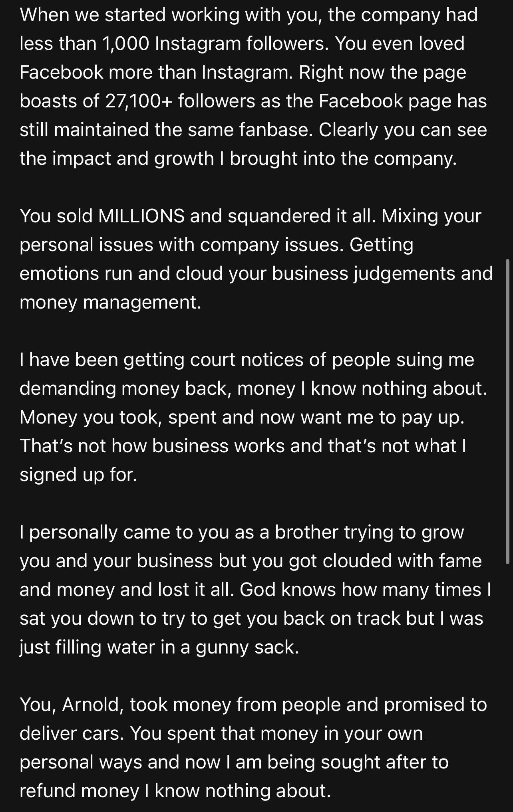Tap the line starting 'That's not how business works'

pyautogui.click(x=243, y=446)
